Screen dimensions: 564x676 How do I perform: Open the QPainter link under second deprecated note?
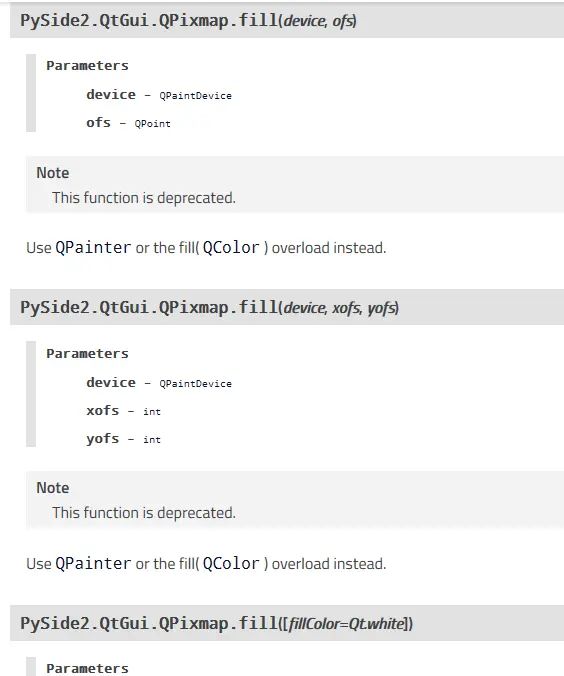(x=93, y=563)
